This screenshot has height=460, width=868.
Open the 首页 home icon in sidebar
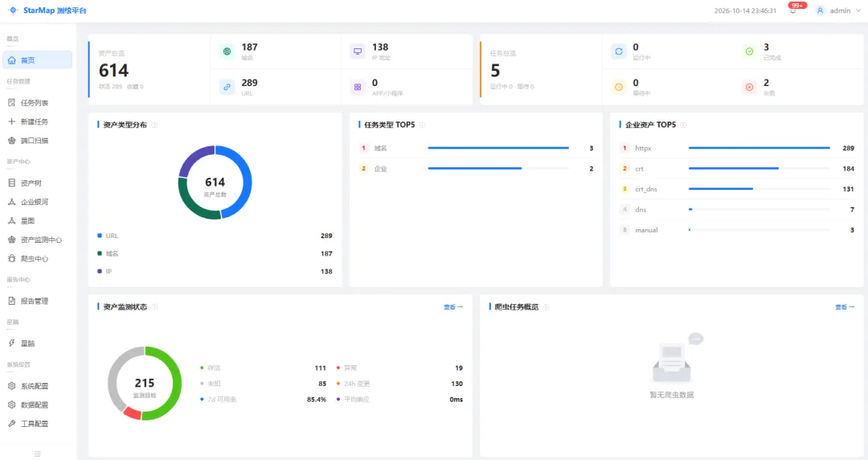(x=11, y=60)
